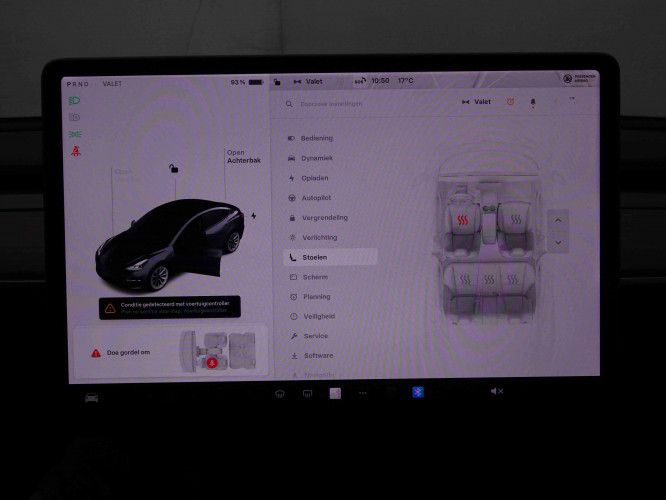The image size is (666, 500).
Task: Unmute using the volume icon
Action: pos(496,391)
